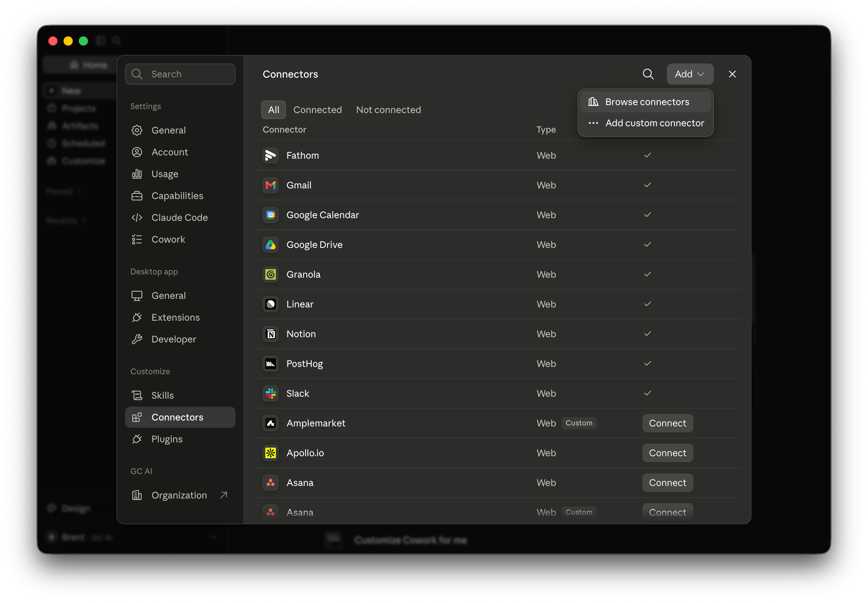Open Claude Code icon
Image resolution: width=868 pixels, height=603 pixels.
137,218
